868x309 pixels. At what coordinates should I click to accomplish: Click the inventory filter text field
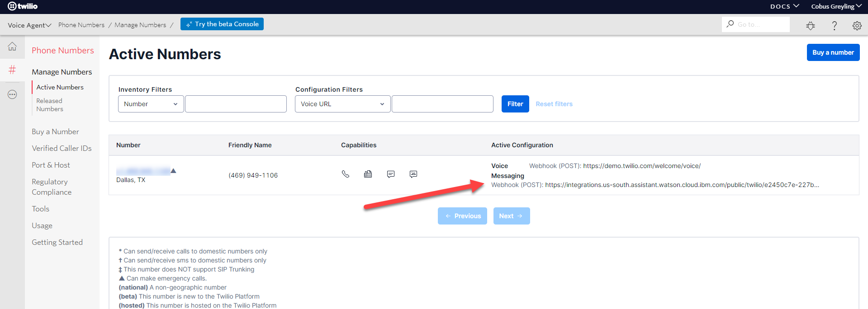[x=236, y=104]
